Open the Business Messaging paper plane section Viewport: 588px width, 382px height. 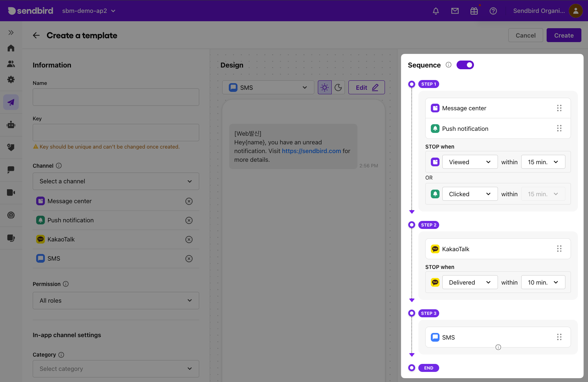click(x=11, y=102)
